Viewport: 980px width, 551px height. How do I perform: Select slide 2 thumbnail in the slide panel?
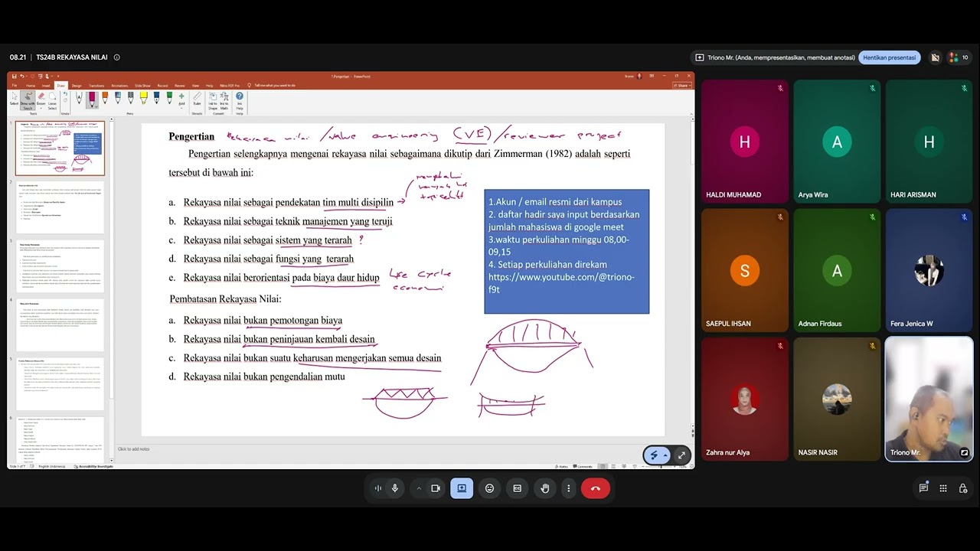pyautogui.click(x=60, y=207)
